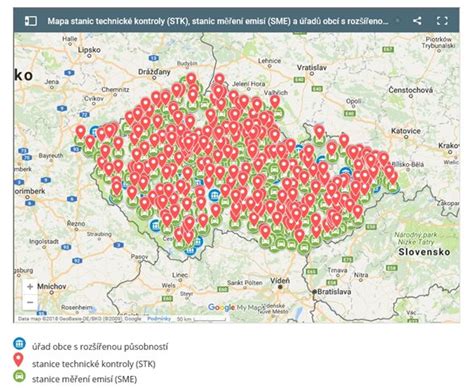Click the Ingolstadt city label
Screen dimensions: 474x388
pos(44,241)
